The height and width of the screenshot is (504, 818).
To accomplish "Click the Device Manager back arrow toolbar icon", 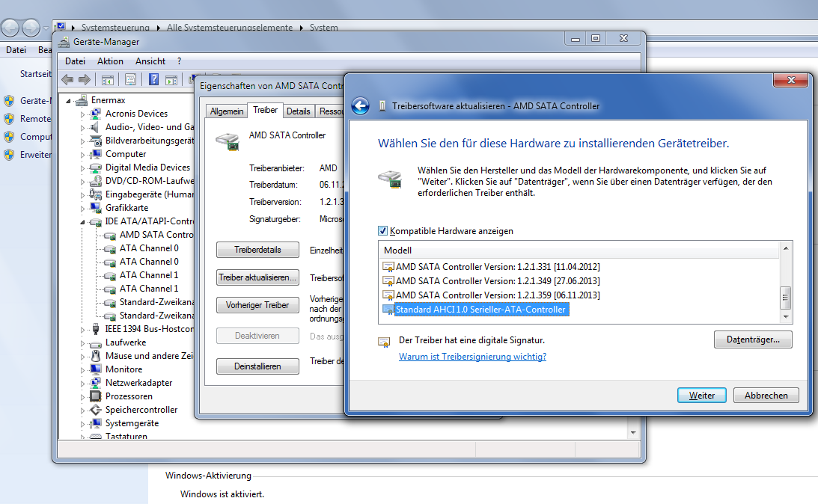I will (x=67, y=80).
